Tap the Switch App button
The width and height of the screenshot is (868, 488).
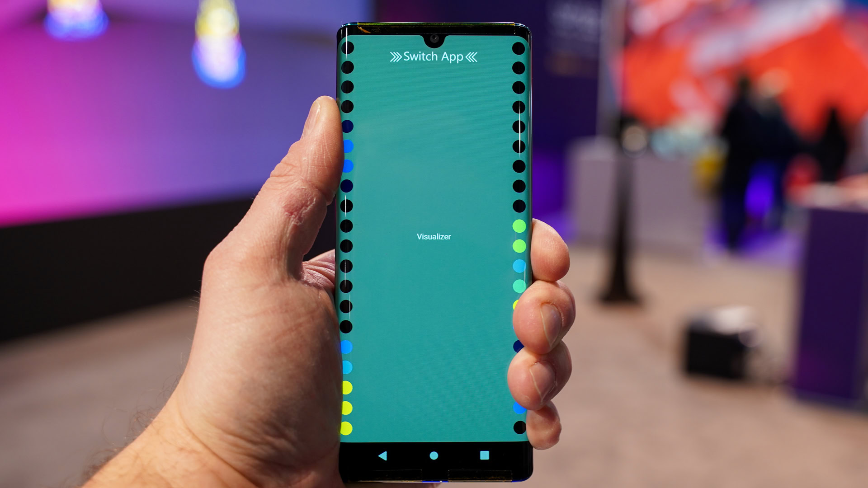(x=434, y=56)
